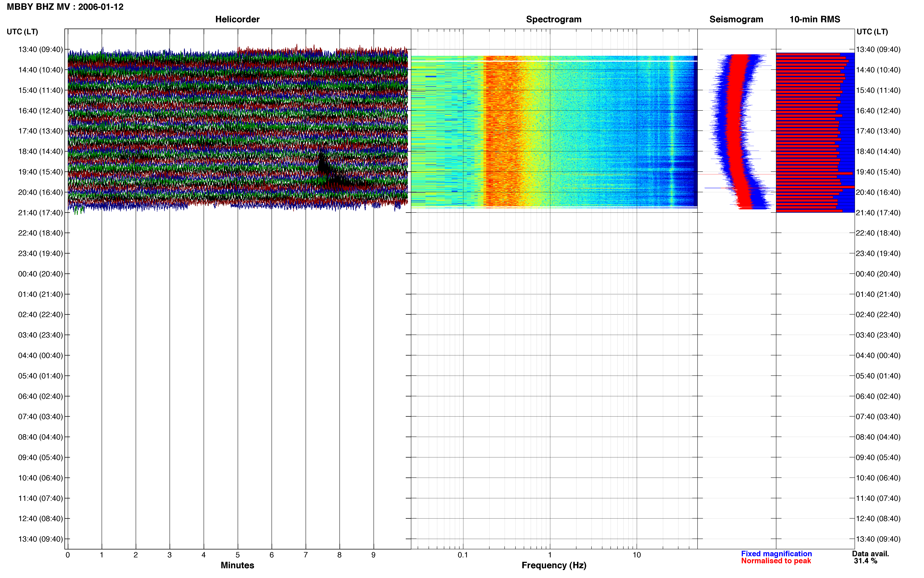924x578 pixels.
Task: Click the spectrogram frequency tick '10'
Action: tap(637, 555)
